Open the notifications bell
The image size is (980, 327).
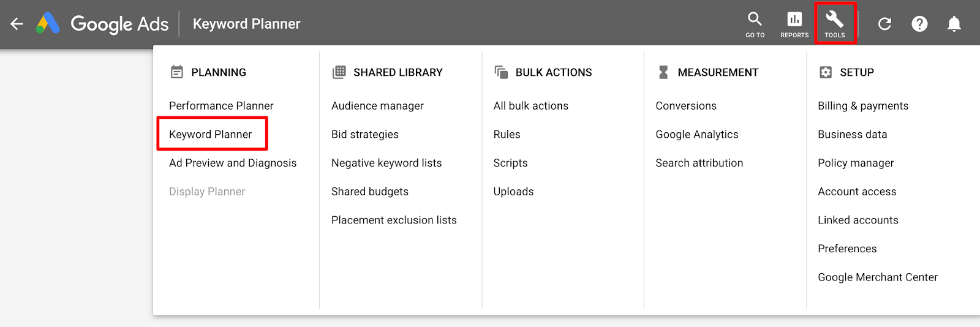pyautogui.click(x=954, y=24)
